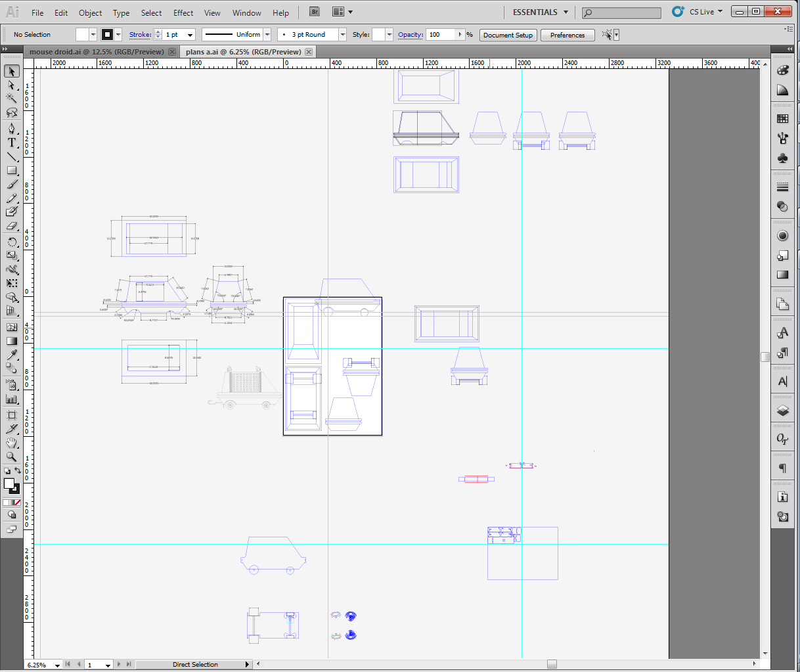Pick the Eyedropper tool
Image resolution: width=800 pixels, height=672 pixels.
click(12, 355)
